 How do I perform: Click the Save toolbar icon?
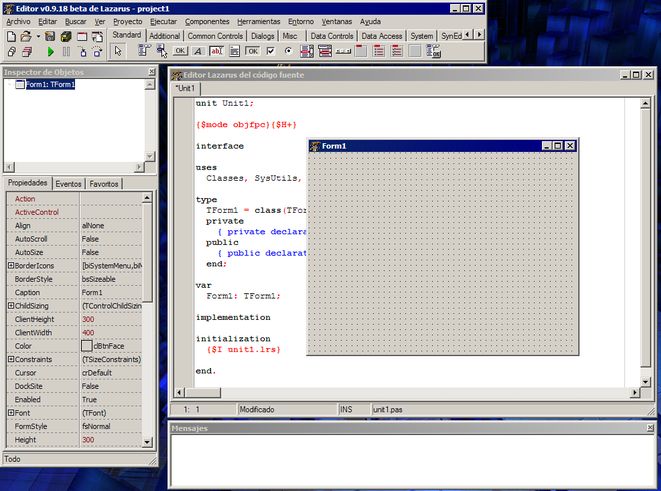click(x=50, y=37)
